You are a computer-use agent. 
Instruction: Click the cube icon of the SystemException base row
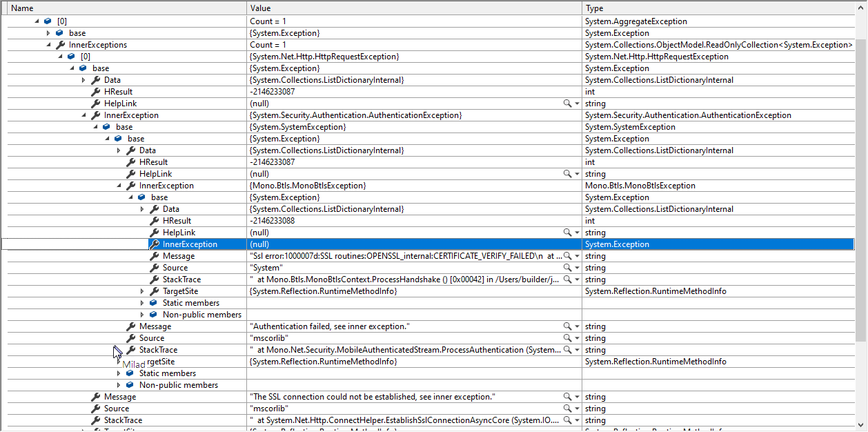tap(107, 127)
